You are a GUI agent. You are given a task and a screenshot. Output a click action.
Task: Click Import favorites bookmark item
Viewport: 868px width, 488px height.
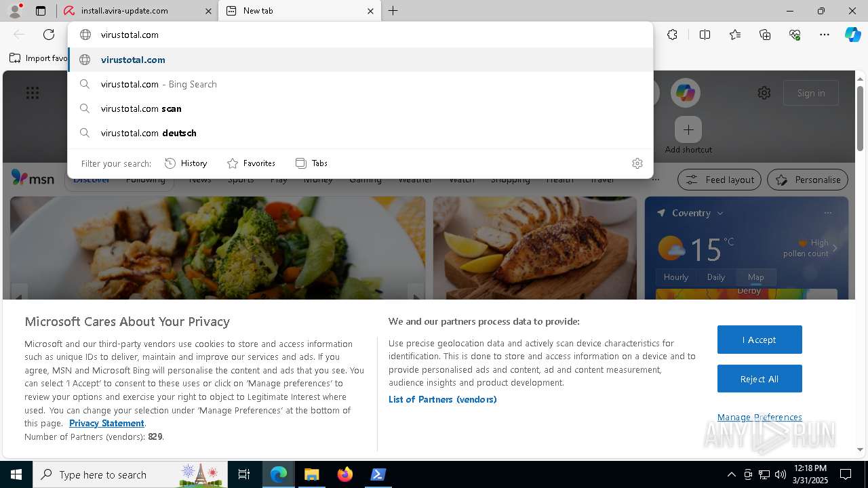tap(39, 58)
